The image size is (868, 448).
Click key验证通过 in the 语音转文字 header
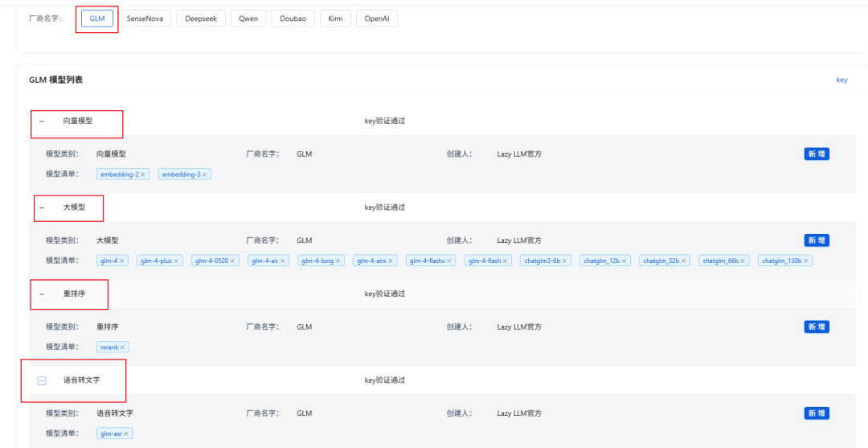(385, 380)
